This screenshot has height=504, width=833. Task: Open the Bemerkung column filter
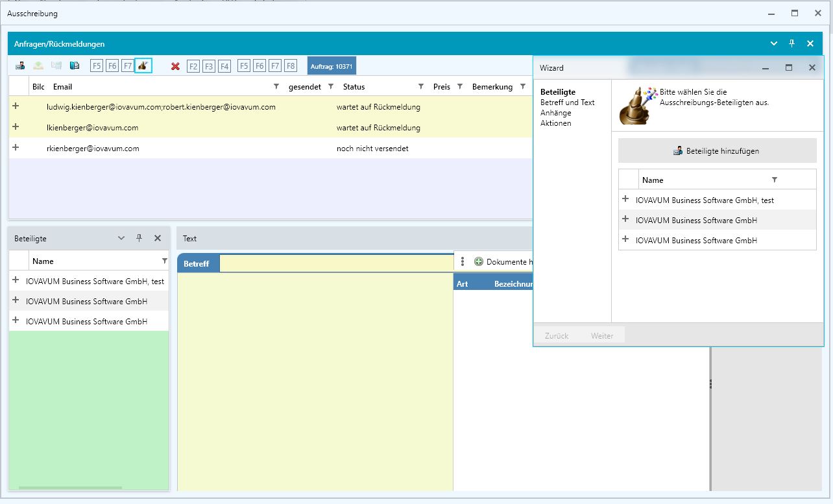(523, 86)
